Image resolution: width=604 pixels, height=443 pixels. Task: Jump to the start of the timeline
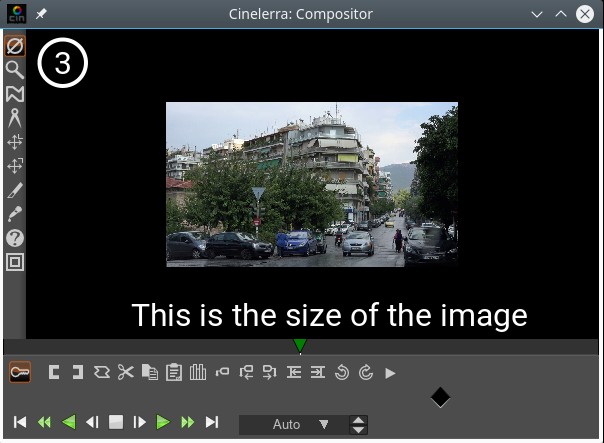pyautogui.click(x=20, y=423)
